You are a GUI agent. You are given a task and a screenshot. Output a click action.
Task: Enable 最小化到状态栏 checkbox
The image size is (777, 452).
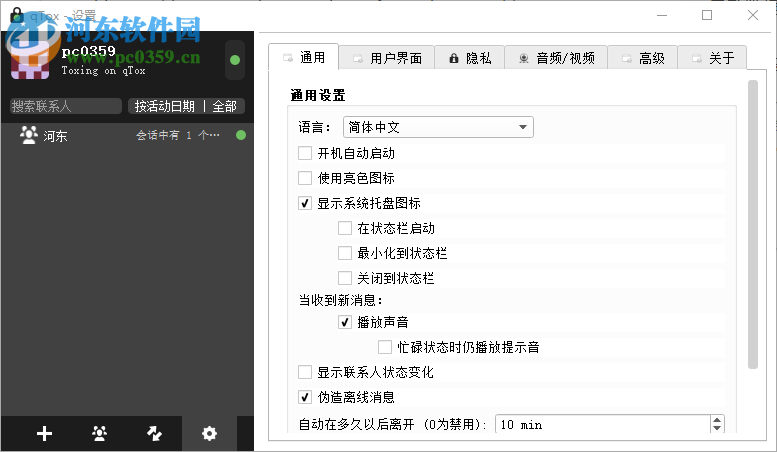(345, 253)
